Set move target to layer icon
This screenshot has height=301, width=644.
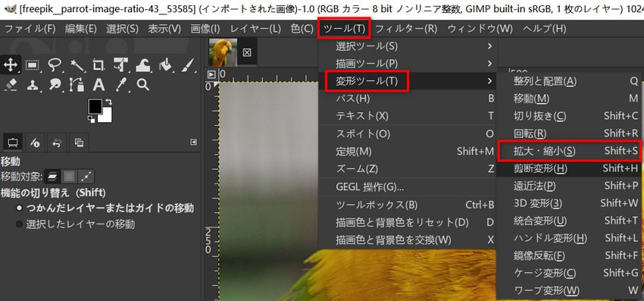pyautogui.click(x=52, y=177)
